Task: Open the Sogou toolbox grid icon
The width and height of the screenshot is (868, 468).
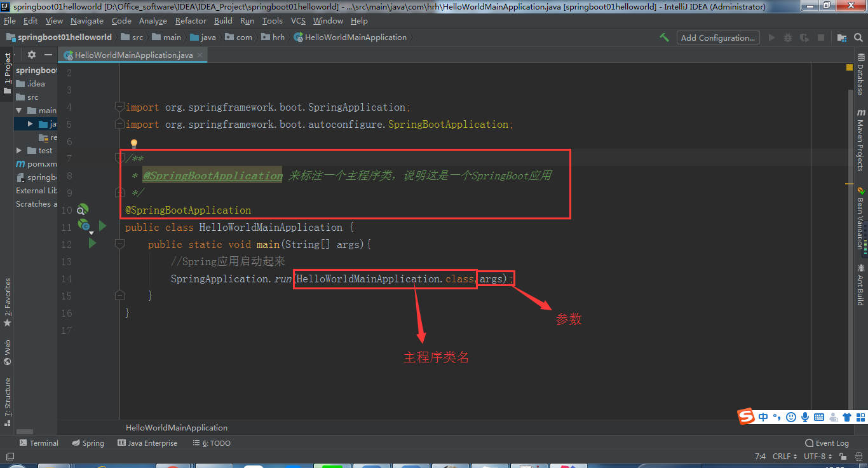Action: click(x=860, y=417)
